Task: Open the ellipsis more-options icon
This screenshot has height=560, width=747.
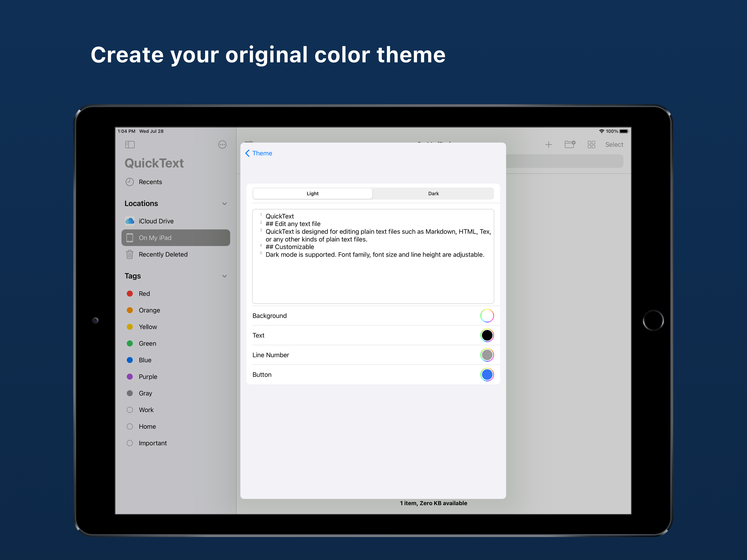Action: pos(222,145)
